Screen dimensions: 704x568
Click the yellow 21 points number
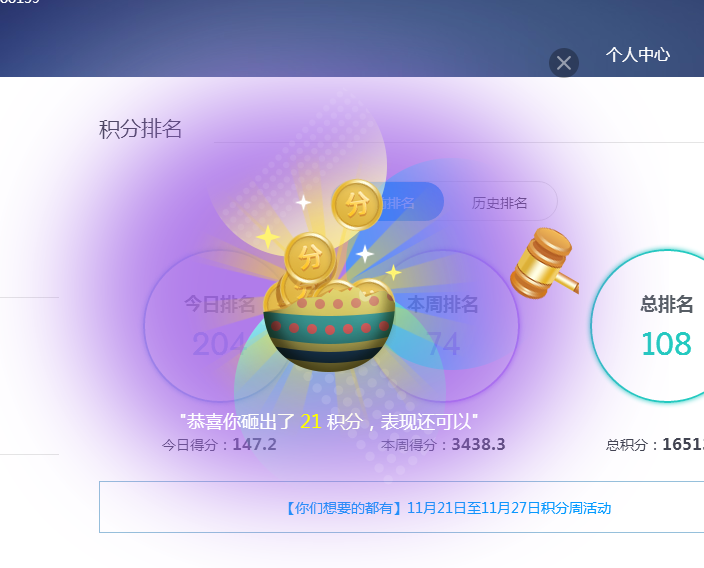[311, 422]
